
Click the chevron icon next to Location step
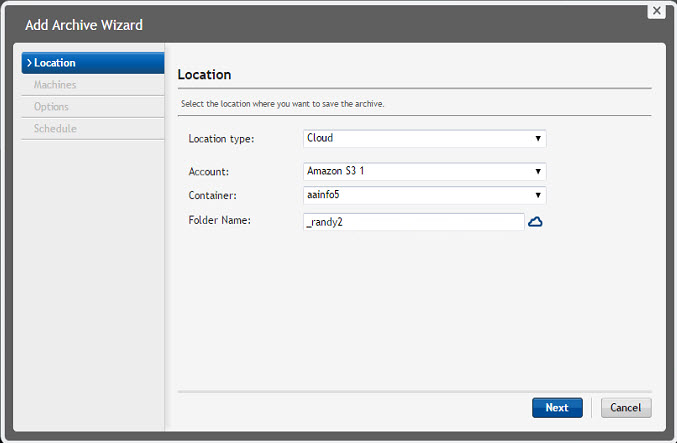coord(29,63)
